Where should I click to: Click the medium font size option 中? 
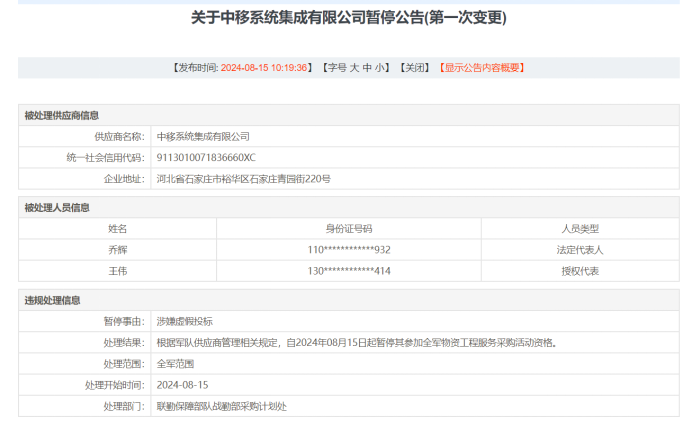367,68
